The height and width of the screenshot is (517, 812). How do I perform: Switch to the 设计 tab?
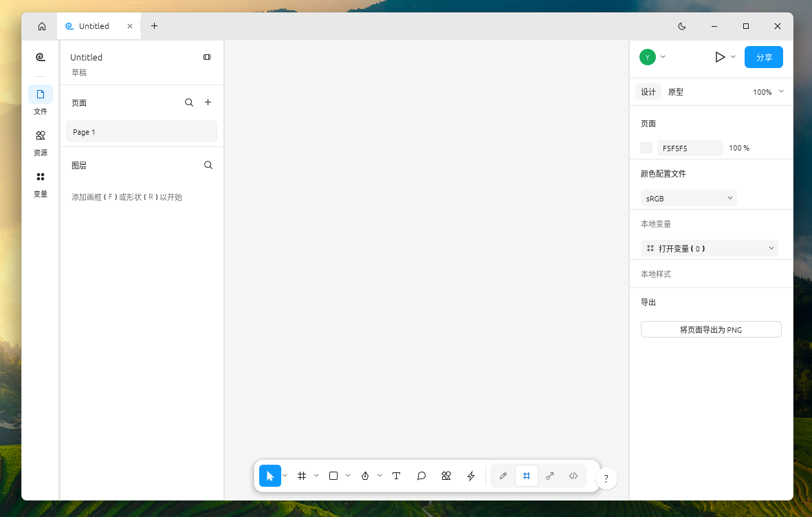coord(648,92)
